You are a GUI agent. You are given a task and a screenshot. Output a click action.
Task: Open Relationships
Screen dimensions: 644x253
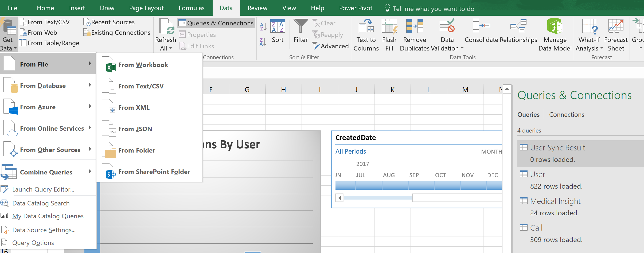pos(518,31)
